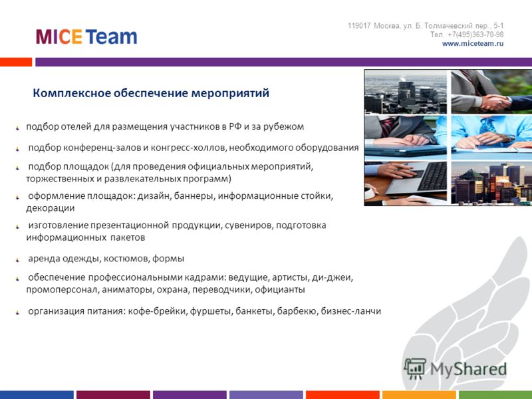Screen dimensions: 532x399
Task: Click bullet text about оформление площадок
Action: 180,201
